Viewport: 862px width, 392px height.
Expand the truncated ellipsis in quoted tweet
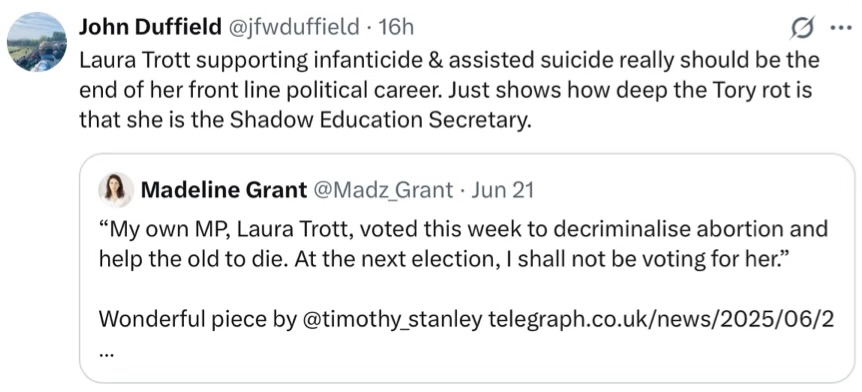coord(106,355)
